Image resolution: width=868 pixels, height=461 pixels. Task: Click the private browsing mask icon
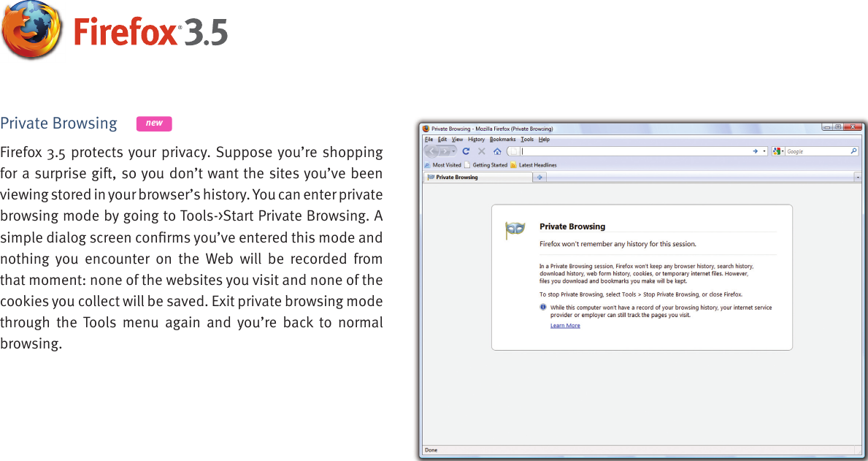(x=515, y=231)
